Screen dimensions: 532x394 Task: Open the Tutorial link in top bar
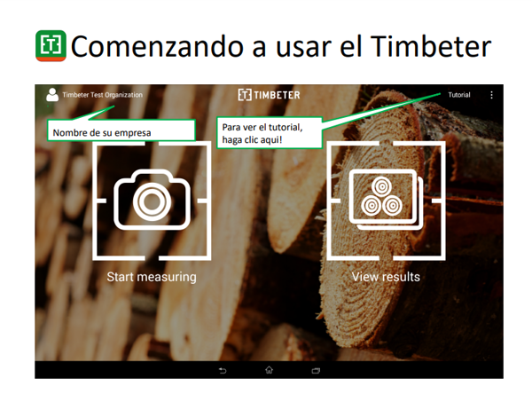[459, 95]
